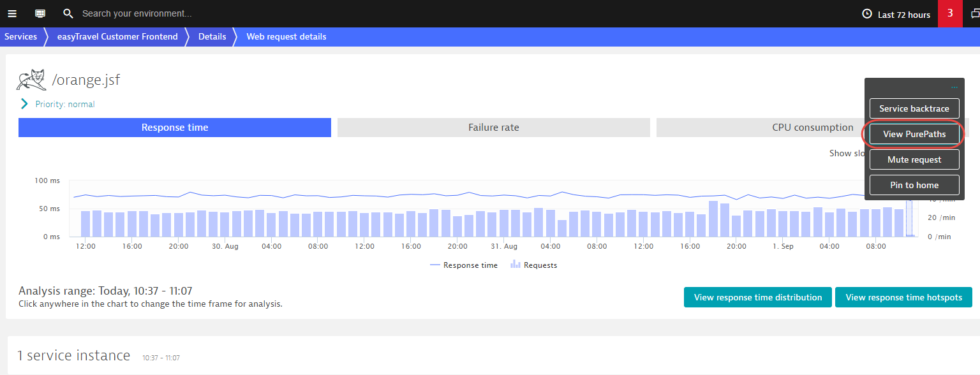The width and height of the screenshot is (980, 375).
Task: Go to Details breadcrumb
Action: point(212,36)
